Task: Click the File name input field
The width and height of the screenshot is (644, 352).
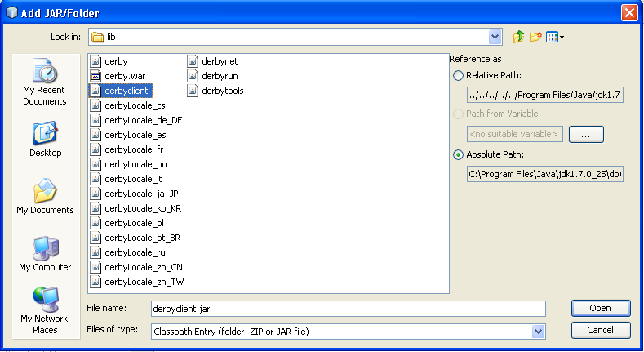Action: pos(349,309)
